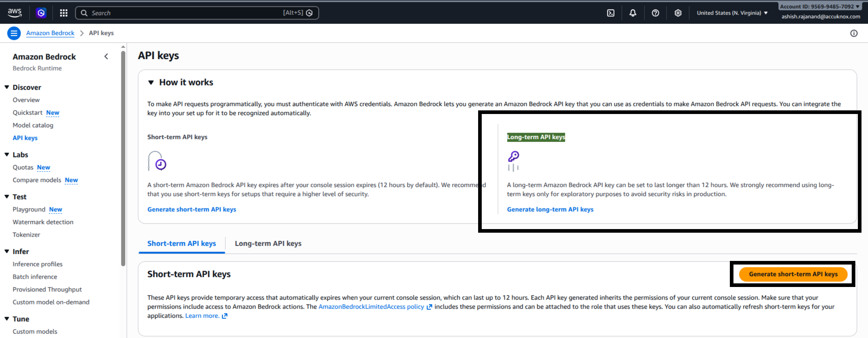Screen dimensions: 868x338
Task: Click the API keys page title
Action: [158, 55]
